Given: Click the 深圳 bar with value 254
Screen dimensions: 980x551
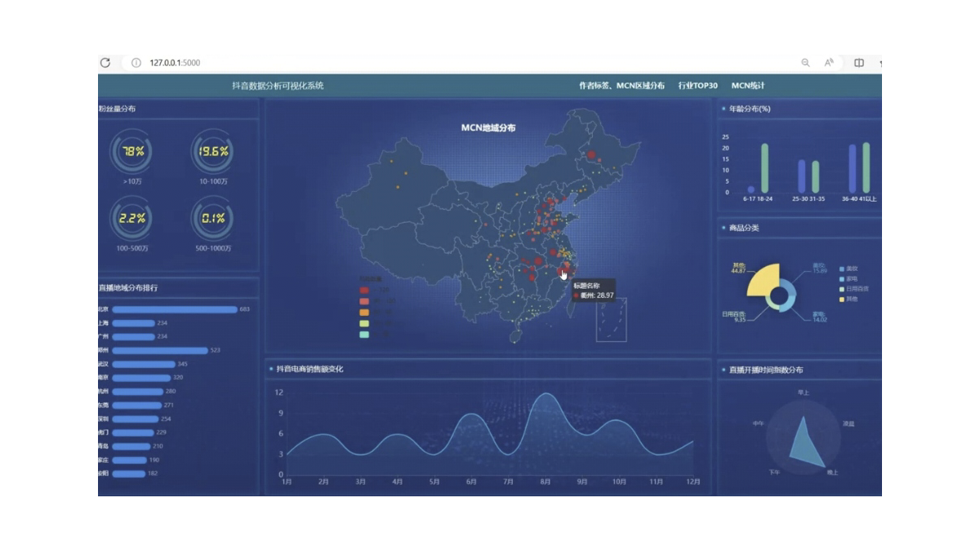Looking at the screenshot, I should pos(136,419).
